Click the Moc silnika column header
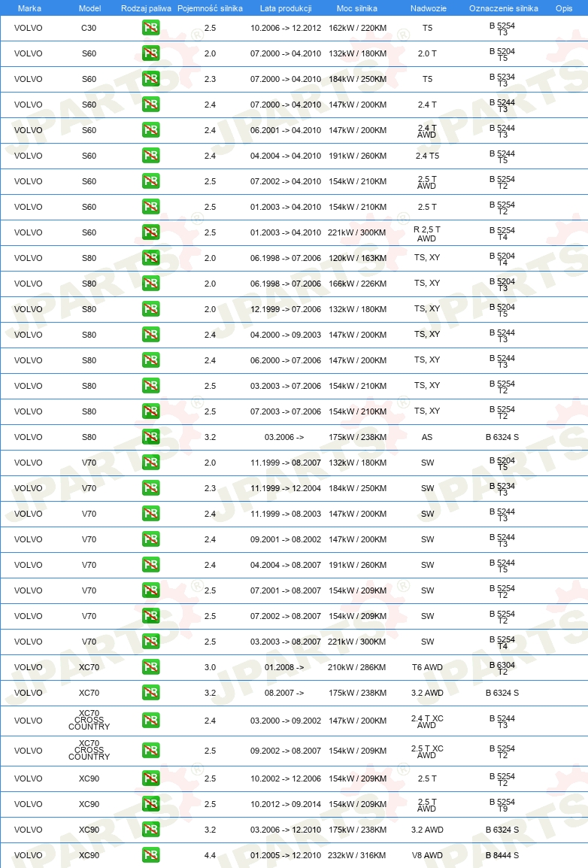 point(356,8)
